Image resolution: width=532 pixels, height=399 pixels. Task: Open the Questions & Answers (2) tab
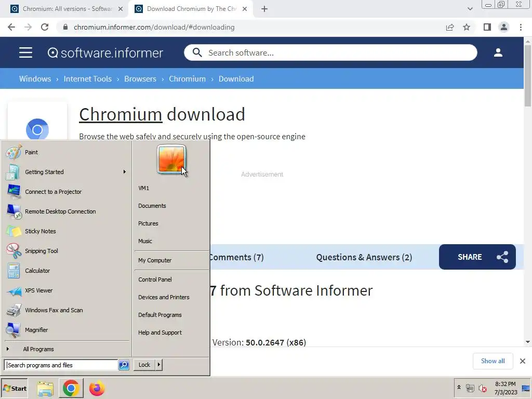(x=364, y=257)
